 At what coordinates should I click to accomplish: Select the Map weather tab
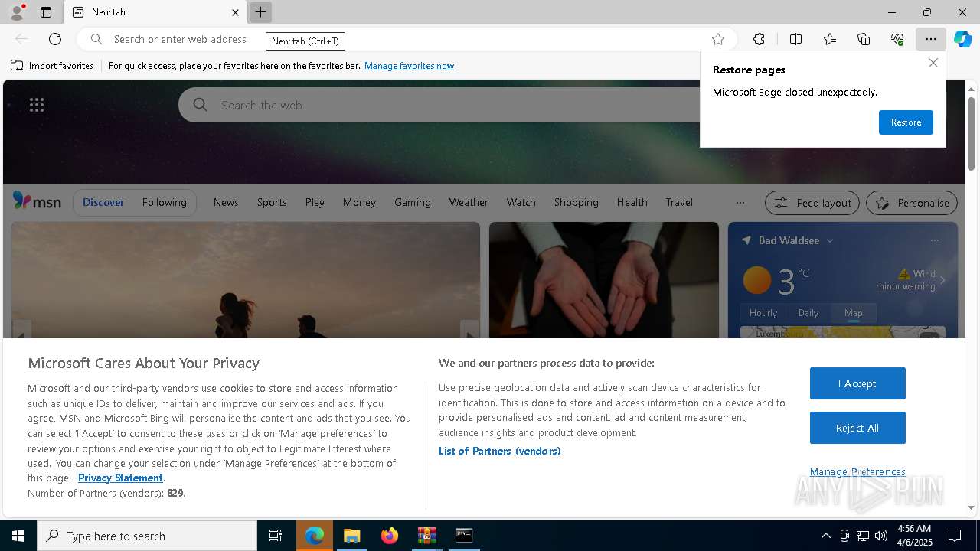tap(854, 312)
